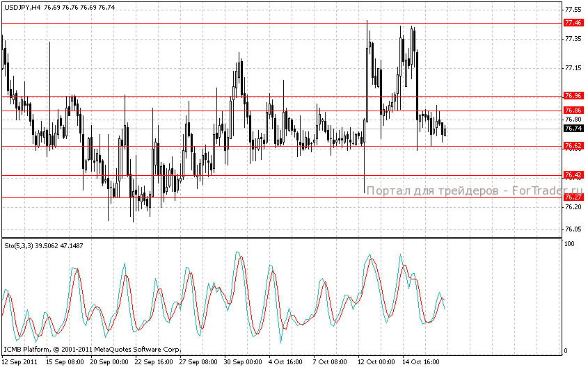Click the black 76.74 current price label
588x367 pixels.
pyautogui.click(x=573, y=129)
